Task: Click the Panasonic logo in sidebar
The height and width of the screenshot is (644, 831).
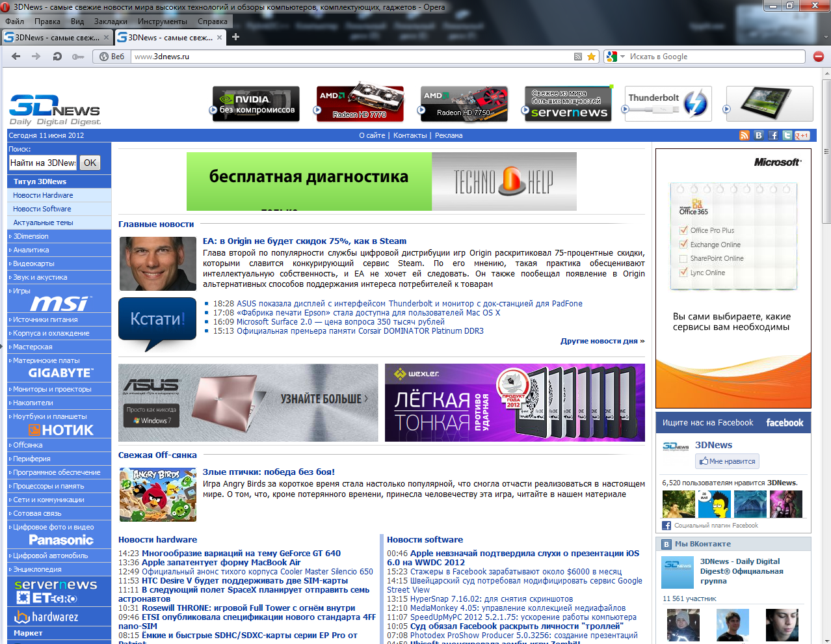Action: tap(60, 540)
